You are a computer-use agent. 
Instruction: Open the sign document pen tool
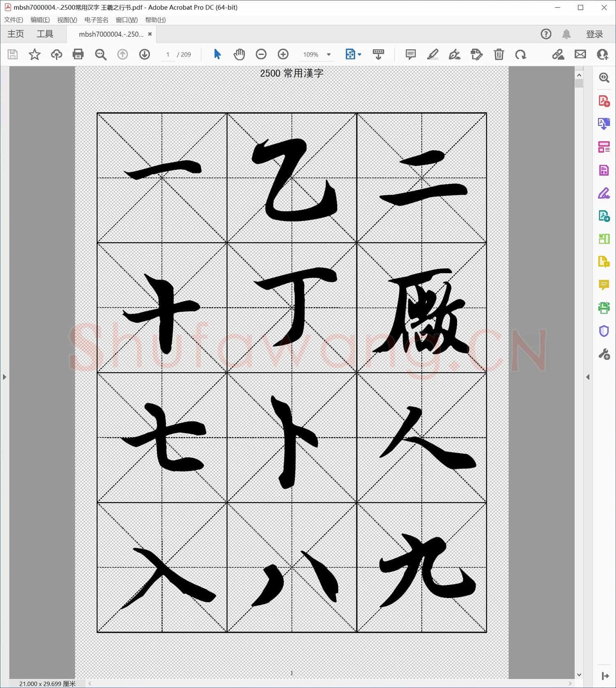point(455,54)
